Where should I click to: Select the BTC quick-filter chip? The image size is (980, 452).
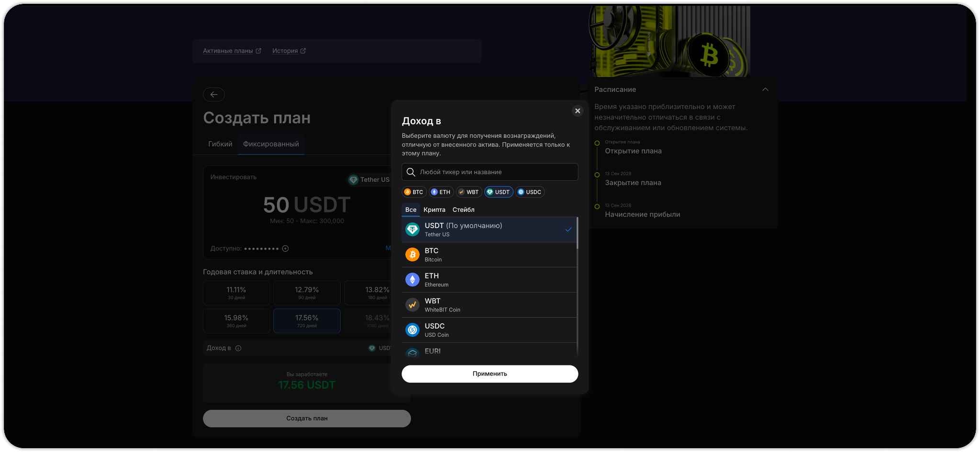(414, 192)
